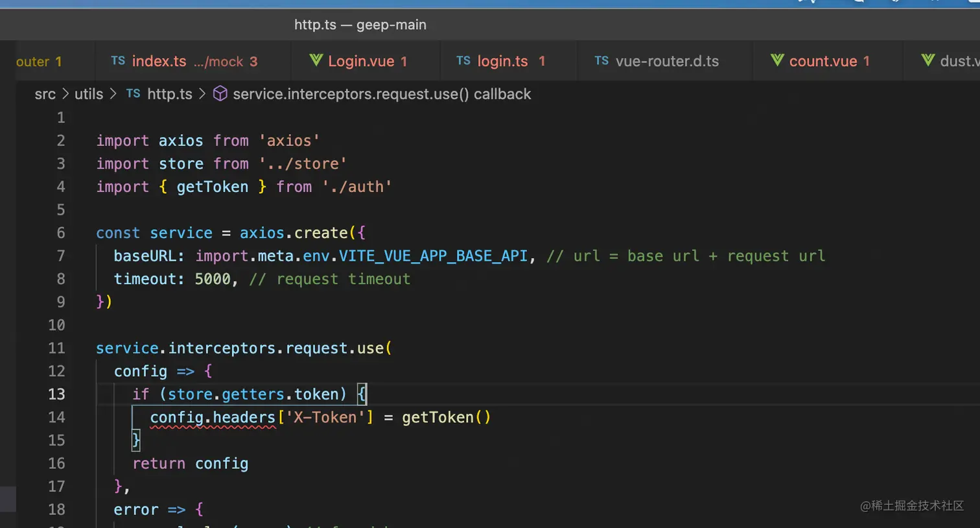Click the './auth' import path on line 4
This screenshot has height=528, width=980.
tap(356, 187)
